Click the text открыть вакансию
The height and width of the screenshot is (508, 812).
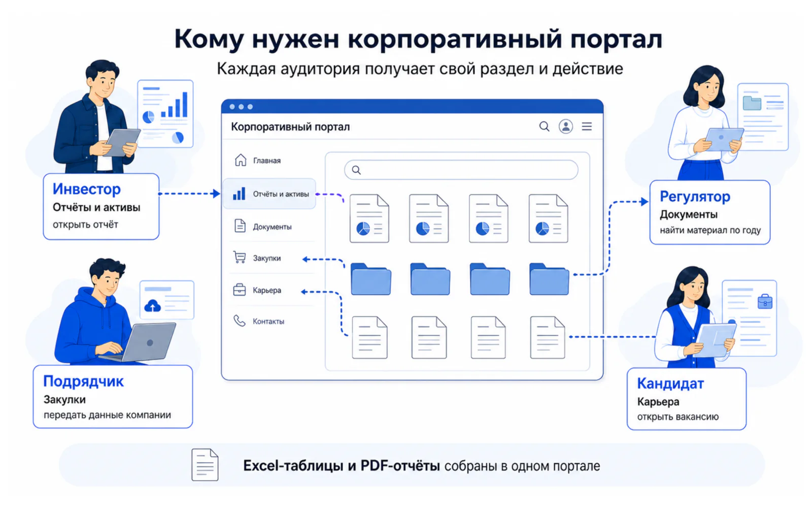[x=678, y=417]
